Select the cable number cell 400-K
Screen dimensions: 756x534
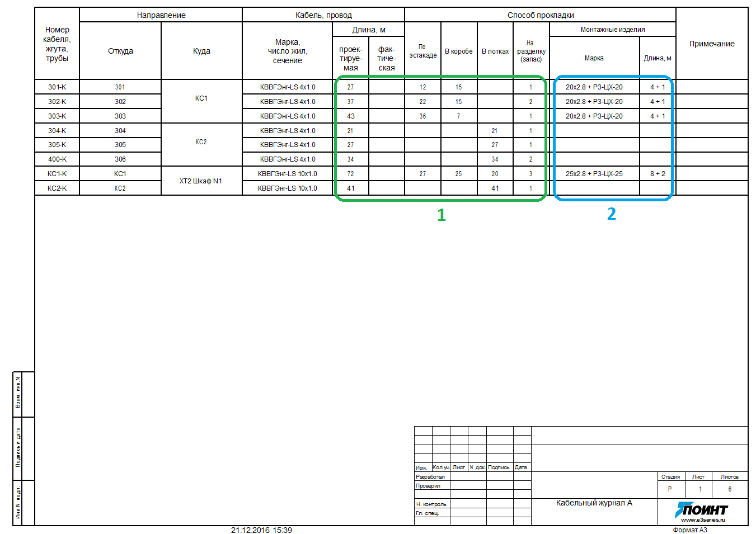(57, 159)
